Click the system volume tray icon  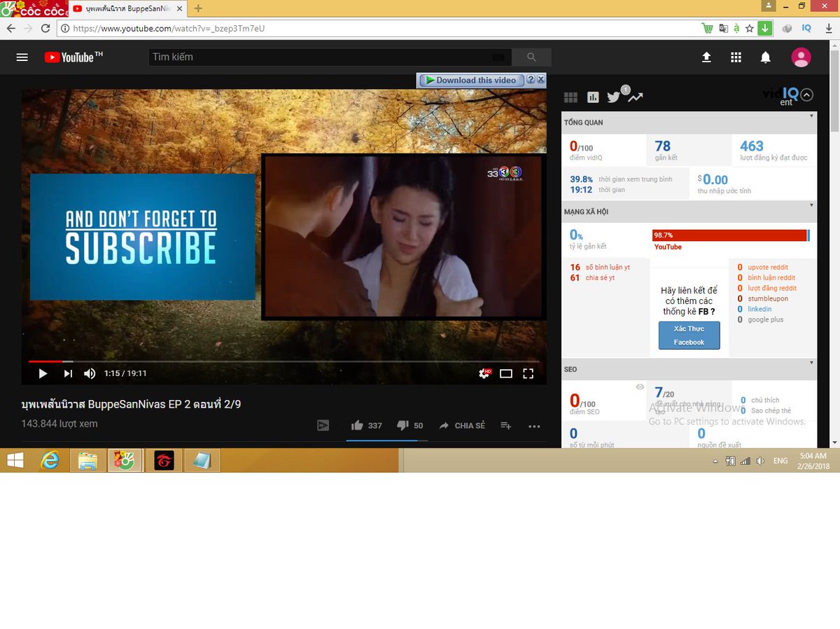point(760,461)
